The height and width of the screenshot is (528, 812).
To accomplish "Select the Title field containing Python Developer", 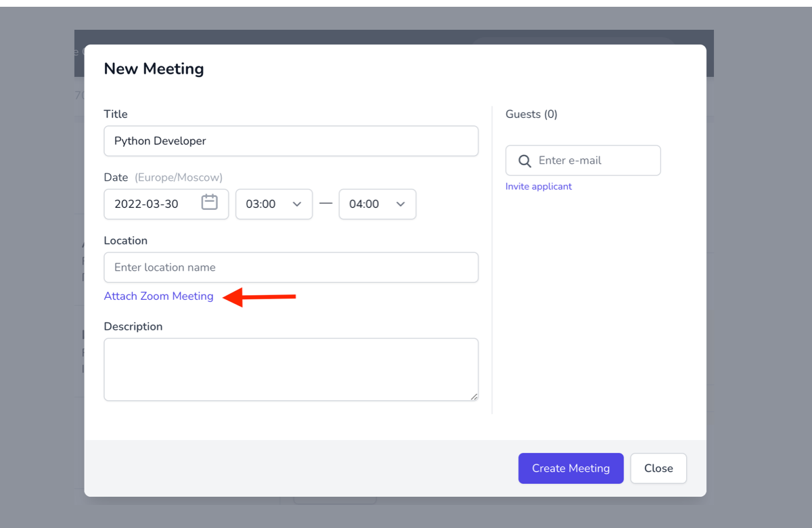I will pos(291,141).
